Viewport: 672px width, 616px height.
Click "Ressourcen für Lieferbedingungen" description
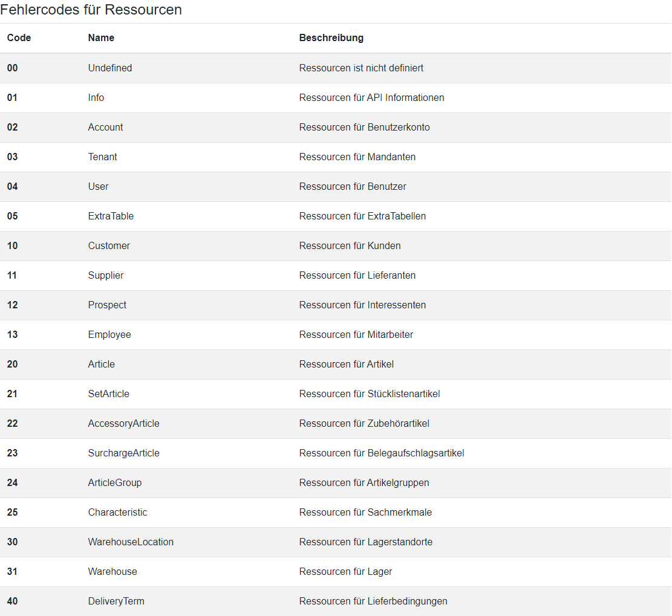click(x=373, y=601)
